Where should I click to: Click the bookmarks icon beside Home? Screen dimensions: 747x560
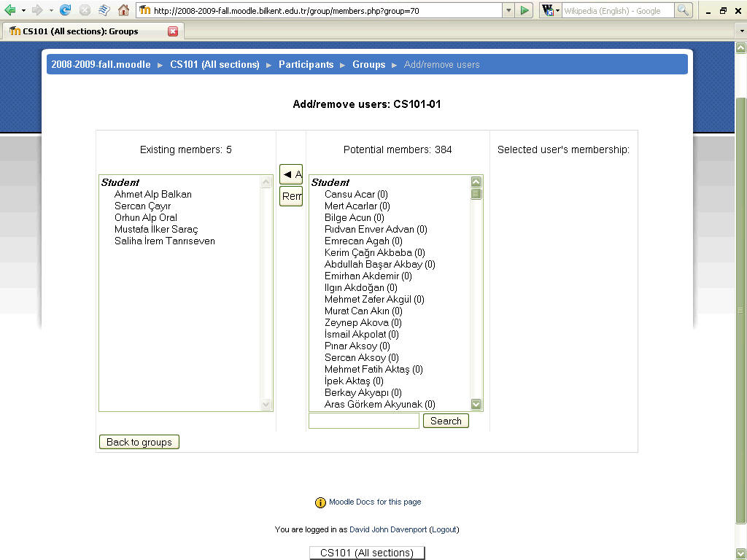[x=104, y=10]
